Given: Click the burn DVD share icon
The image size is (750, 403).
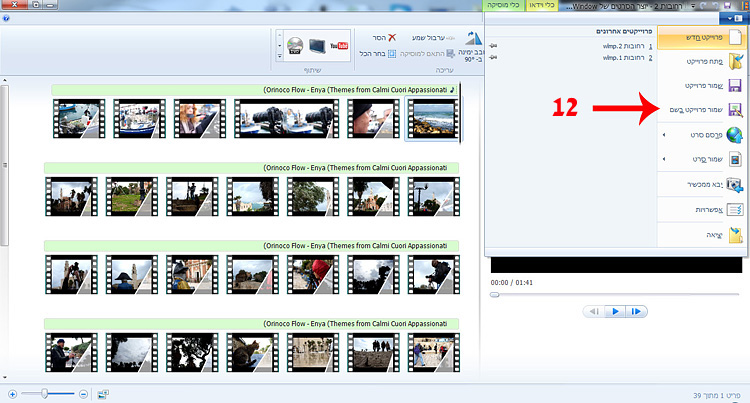Looking at the screenshot, I should pyautogui.click(x=295, y=45).
